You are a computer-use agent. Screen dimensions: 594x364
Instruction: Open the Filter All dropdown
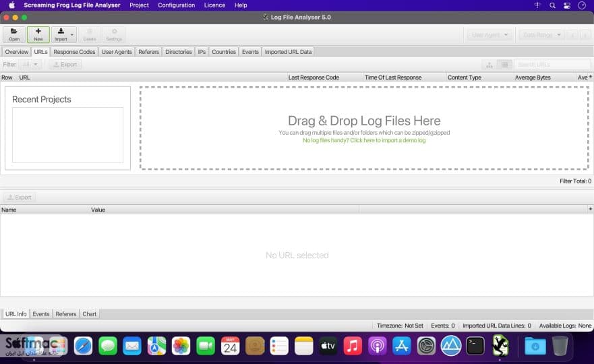pyautogui.click(x=30, y=65)
